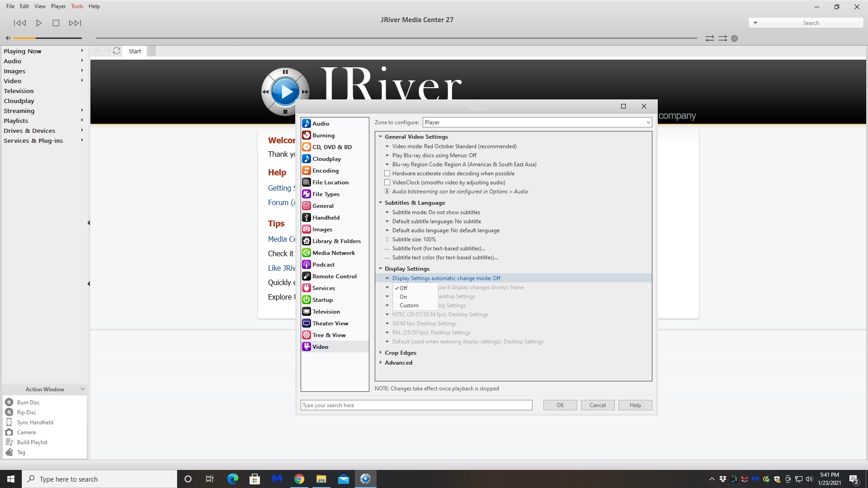The width and height of the screenshot is (868, 488).
Task: Skip to the previous track
Action: (x=20, y=23)
